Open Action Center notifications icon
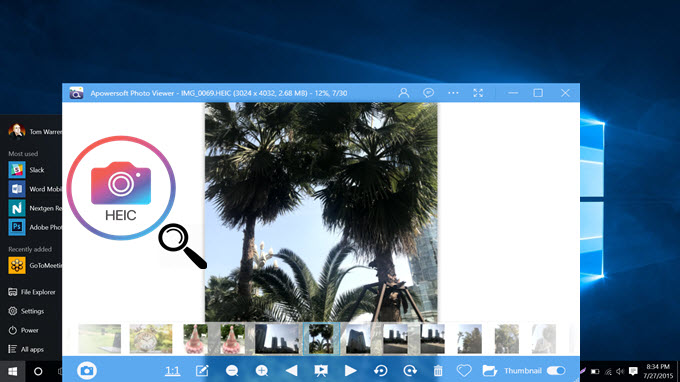This screenshot has height=382, width=680. click(633, 371)
